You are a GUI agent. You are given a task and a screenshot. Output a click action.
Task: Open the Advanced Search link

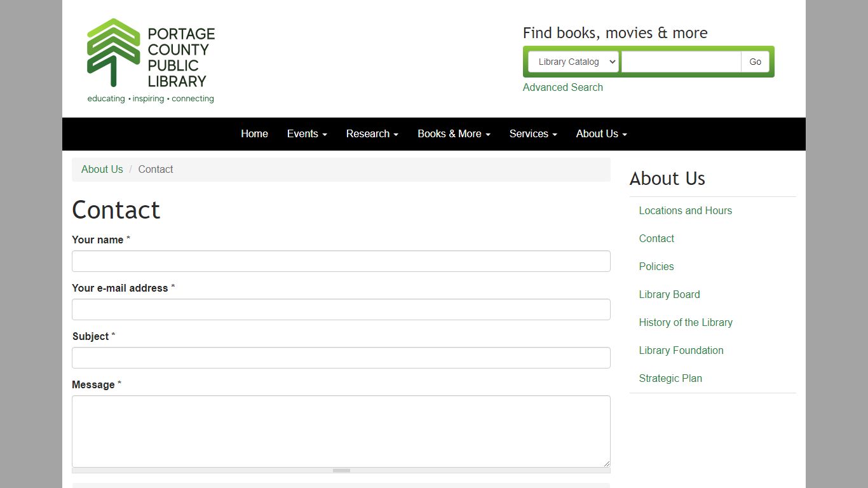(562, 88)
